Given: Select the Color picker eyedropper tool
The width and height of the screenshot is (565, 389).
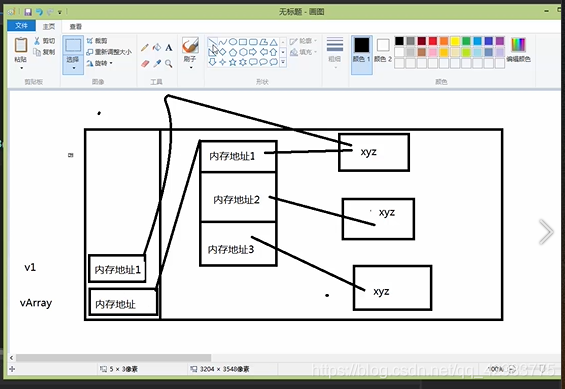Looking at the screenshot, I should (157, 64).
